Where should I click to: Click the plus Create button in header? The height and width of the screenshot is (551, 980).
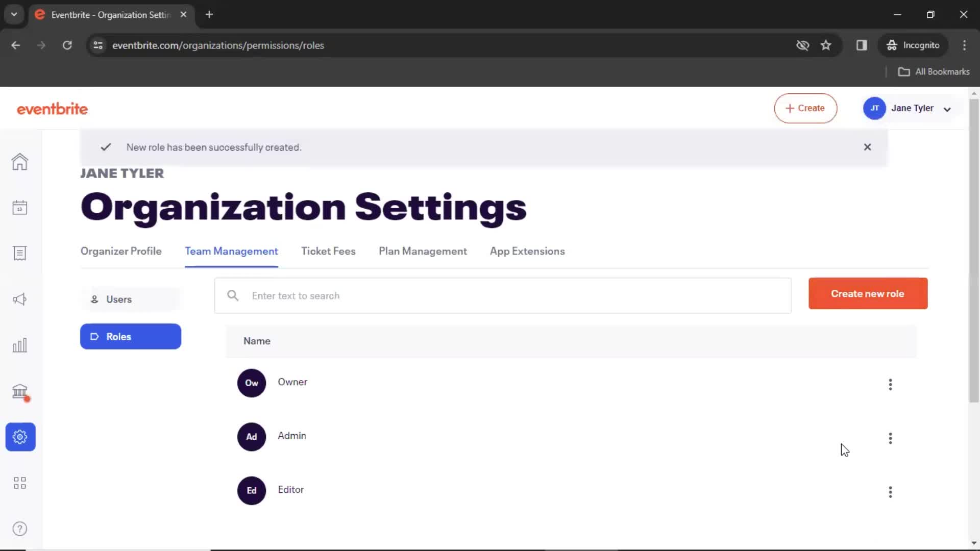(x=805, y=108)
